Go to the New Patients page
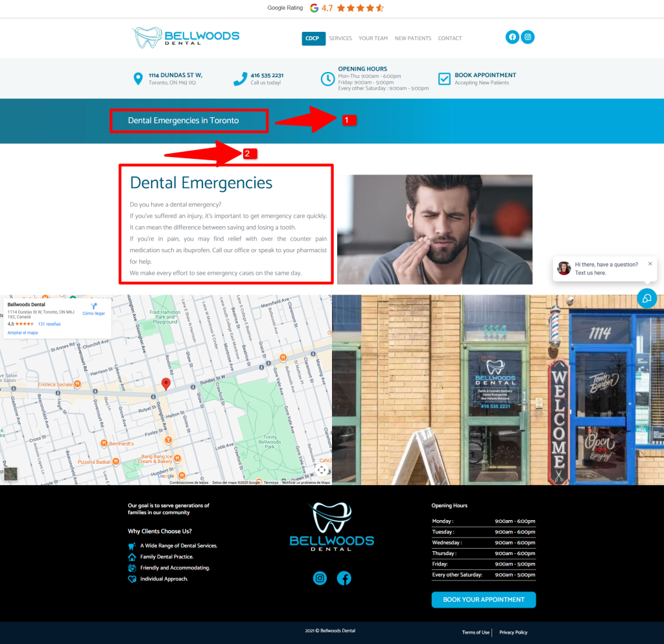This screenshot has height=644, width=664. pos(413,38)
